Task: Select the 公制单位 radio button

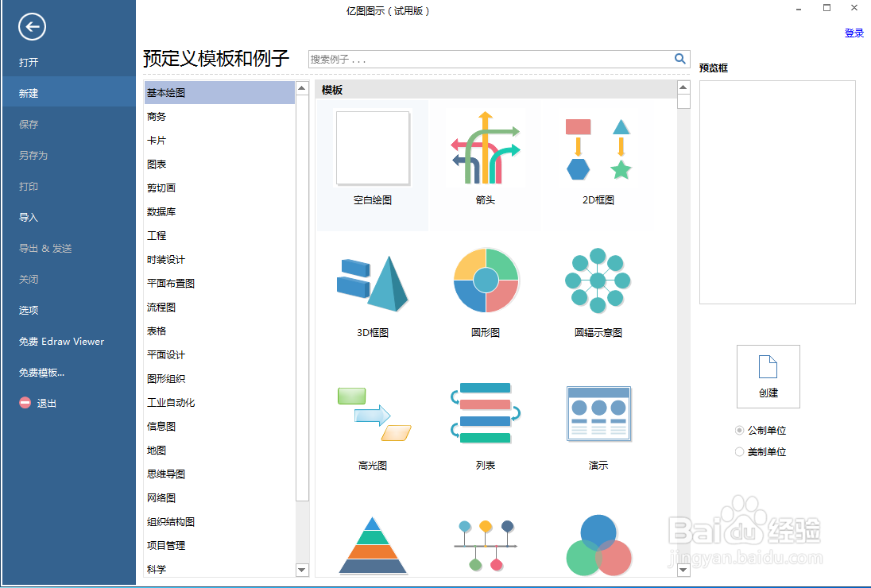Action: (739, 430)
